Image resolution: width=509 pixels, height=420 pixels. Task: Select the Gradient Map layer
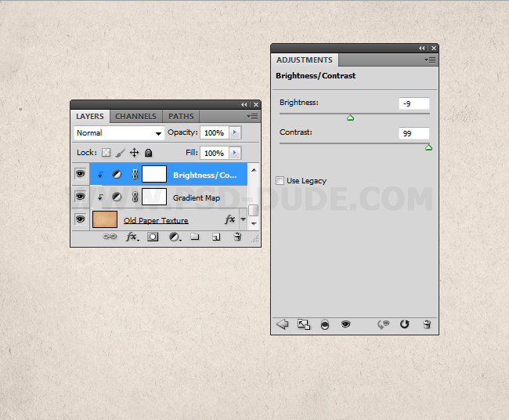tap(168, 197)
